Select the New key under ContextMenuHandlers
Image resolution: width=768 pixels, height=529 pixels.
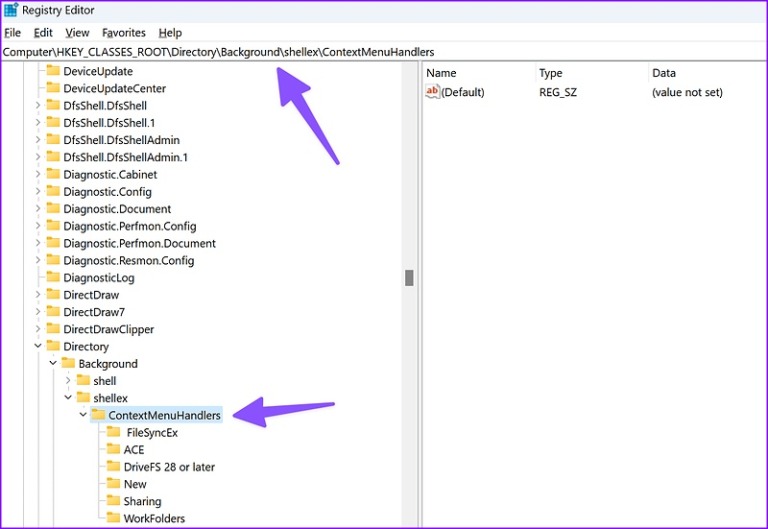pyautogui.click(x=135, y=484)
